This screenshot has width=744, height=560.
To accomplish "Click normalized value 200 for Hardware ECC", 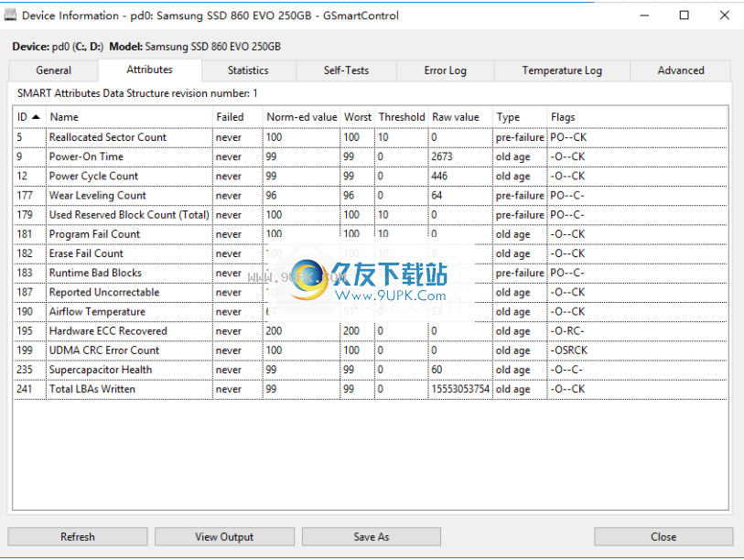I will 274,330.
